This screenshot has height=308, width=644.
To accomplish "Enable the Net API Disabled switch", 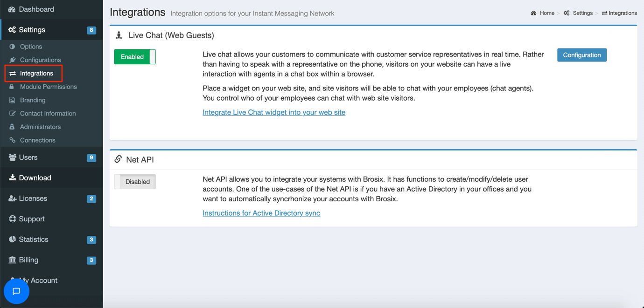I will [135, 182].
